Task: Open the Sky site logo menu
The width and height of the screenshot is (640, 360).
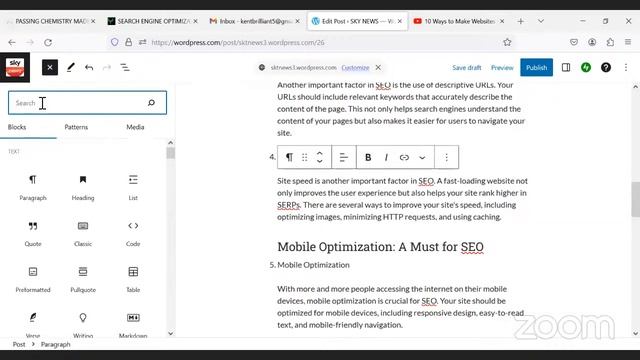Action: point(15,67)
